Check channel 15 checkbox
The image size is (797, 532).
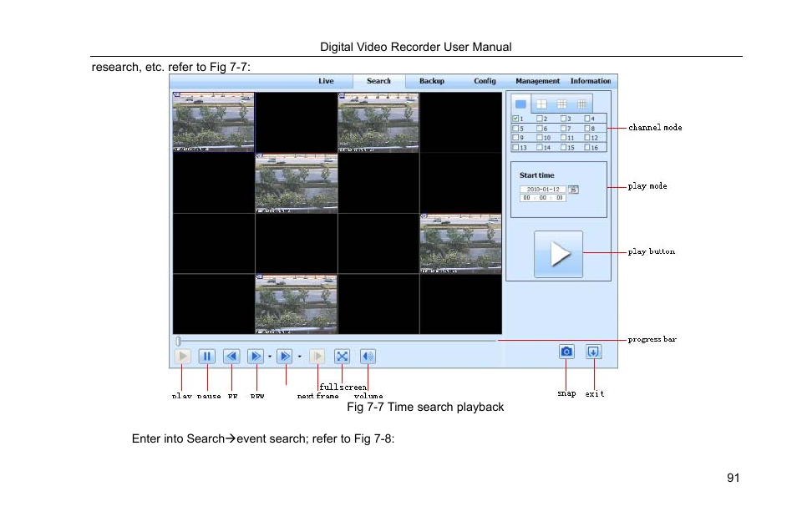(563, 147)
